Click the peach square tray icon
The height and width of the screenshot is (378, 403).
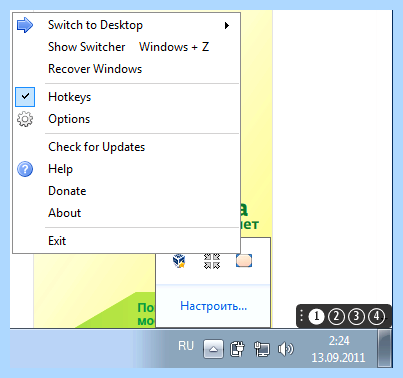[244, 261]
